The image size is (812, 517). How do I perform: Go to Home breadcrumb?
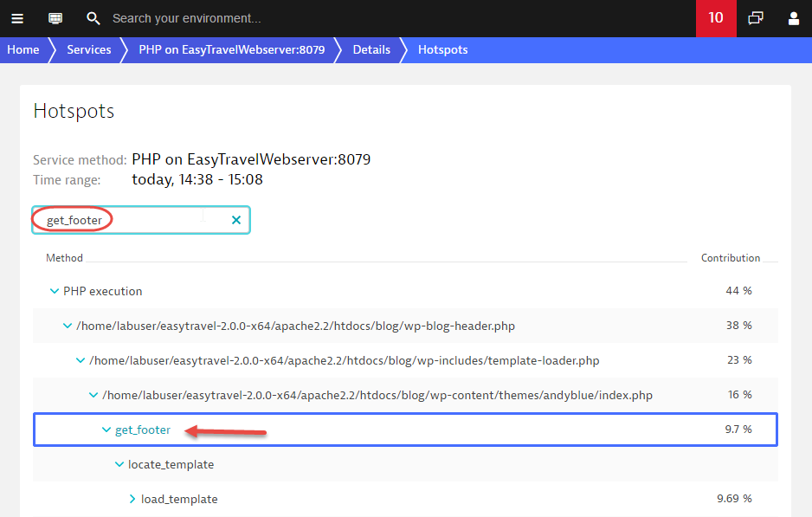click(x=23, y=49)
